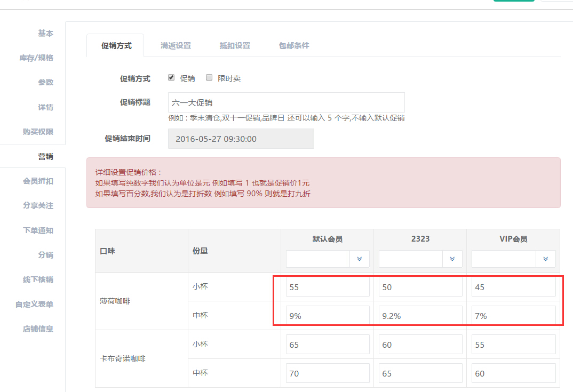Switch to the 满返设置 tab
This screenshot has height=392, width=573.
click(x=176, y=46)
